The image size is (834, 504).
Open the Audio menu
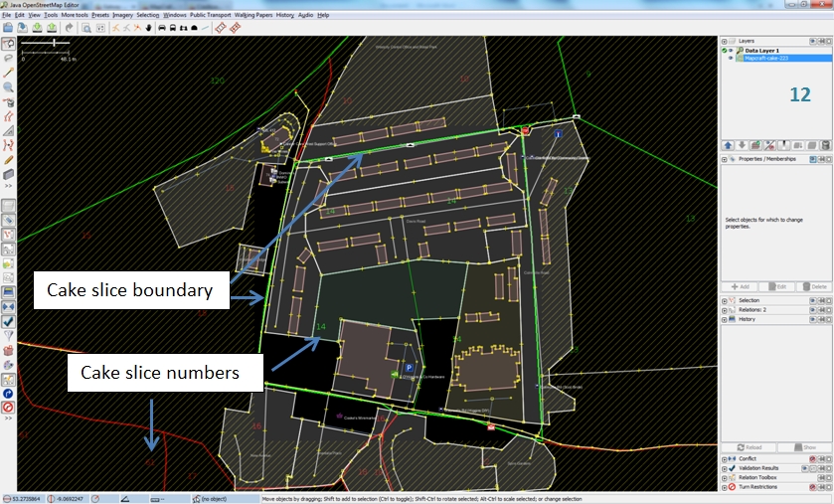pyautogui.click(x=305, y=15)
